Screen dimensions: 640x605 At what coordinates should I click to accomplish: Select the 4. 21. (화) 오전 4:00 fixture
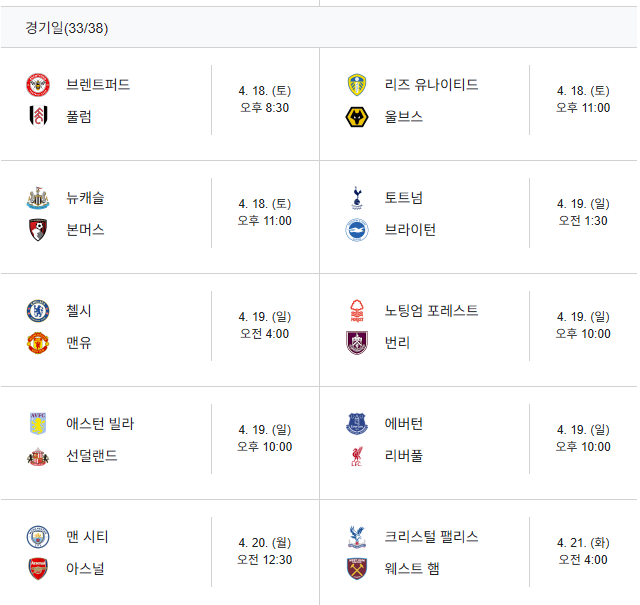[583, 551]
